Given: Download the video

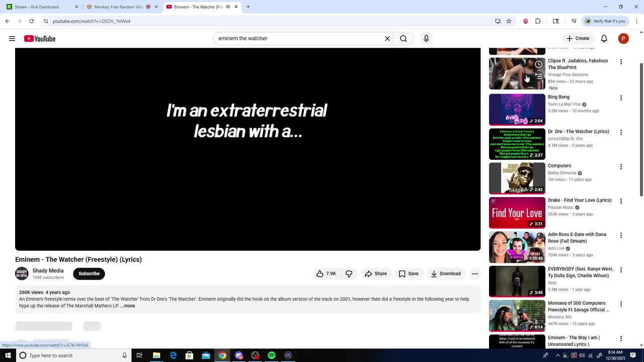Looking at the screenshot, I should [x=446, y=274].
